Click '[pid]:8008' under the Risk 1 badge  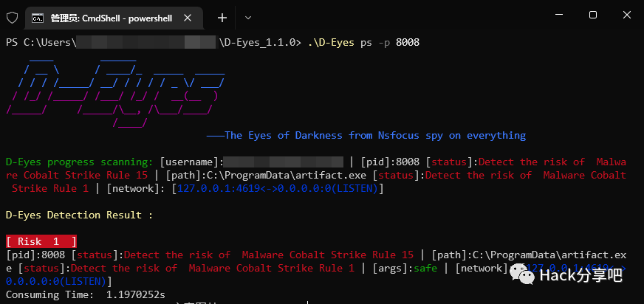coord(35,255)
